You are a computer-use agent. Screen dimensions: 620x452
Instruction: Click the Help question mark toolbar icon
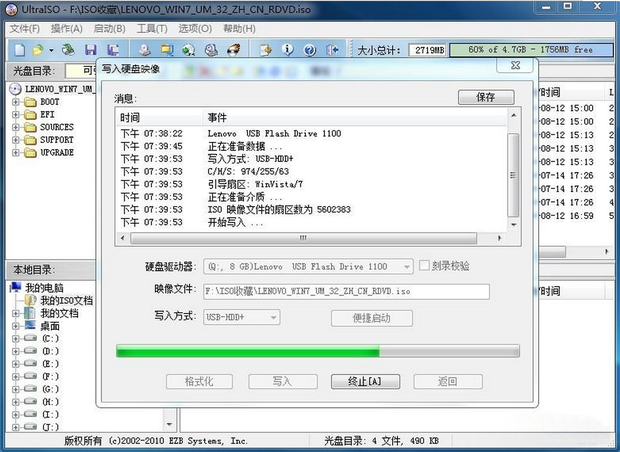pyautogui.click(x=310, y=50)
